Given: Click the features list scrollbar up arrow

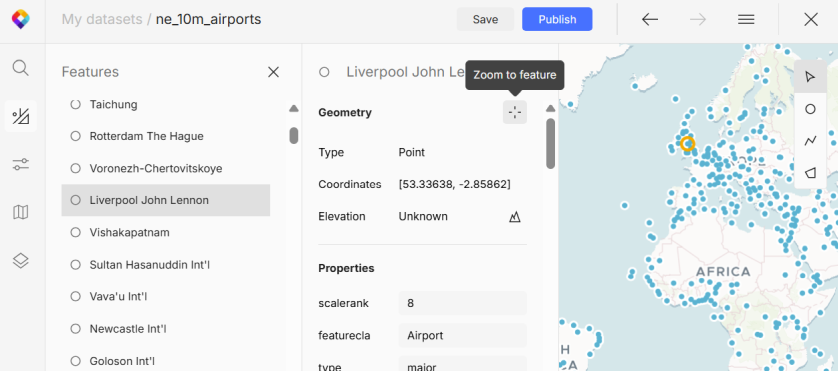Looking at the screenshot, I should point(293,109).
